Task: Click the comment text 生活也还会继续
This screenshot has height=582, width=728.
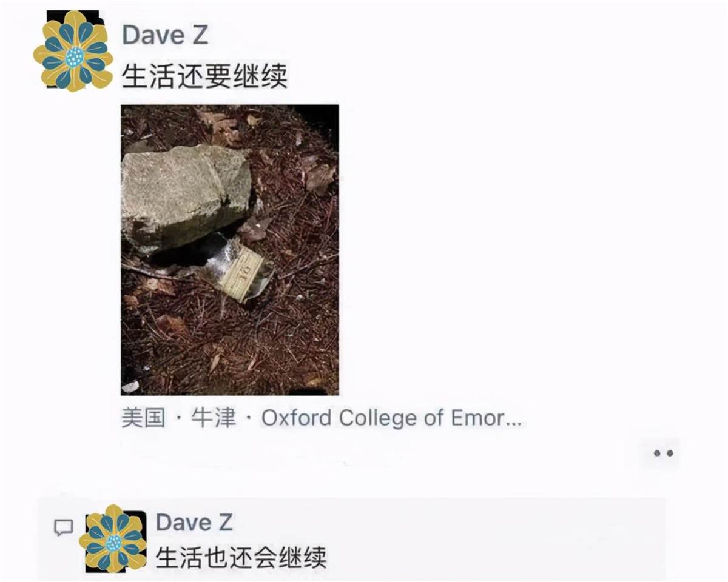Action: [241, 557]
